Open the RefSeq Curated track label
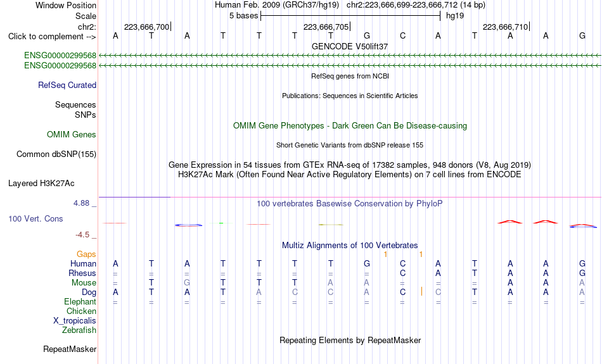 coord(67,85)
